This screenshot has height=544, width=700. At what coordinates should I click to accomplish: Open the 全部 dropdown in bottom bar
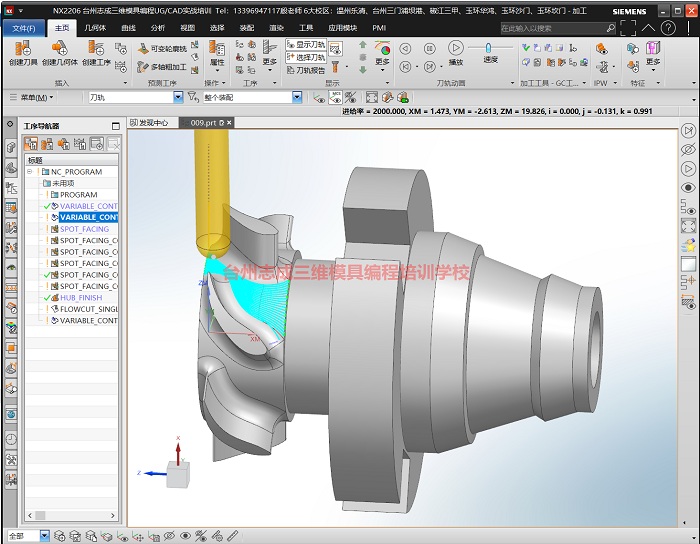(x=45, y=536)
